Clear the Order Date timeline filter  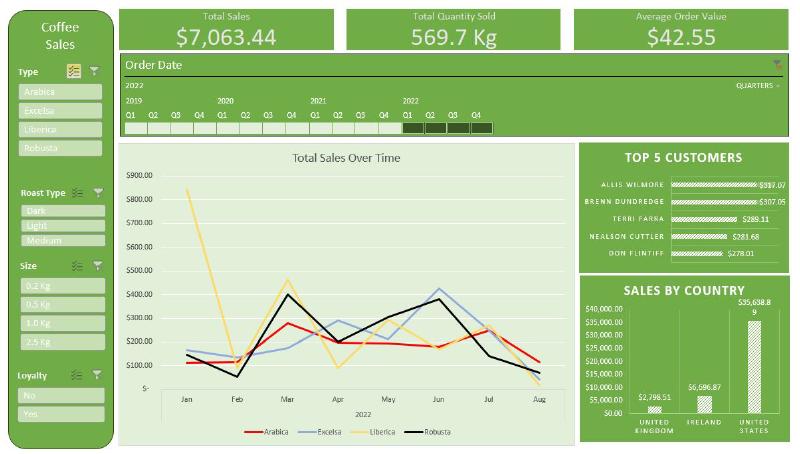click(777, 64)
